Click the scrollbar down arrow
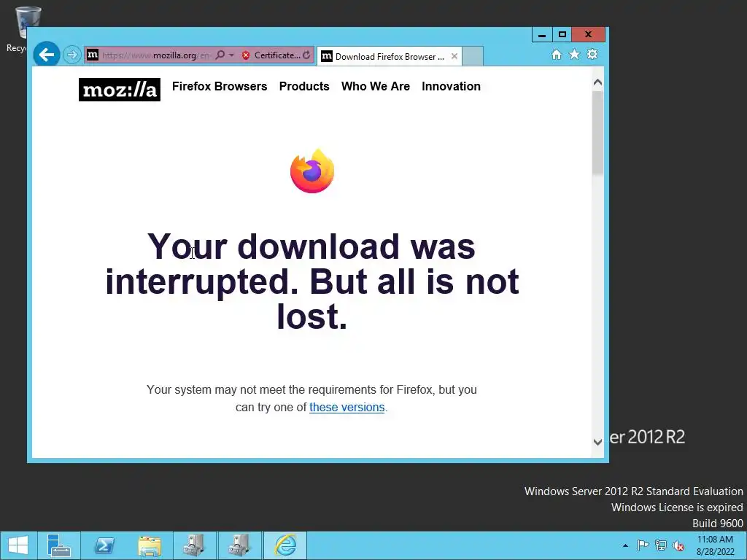 click(x=597, y=442)
